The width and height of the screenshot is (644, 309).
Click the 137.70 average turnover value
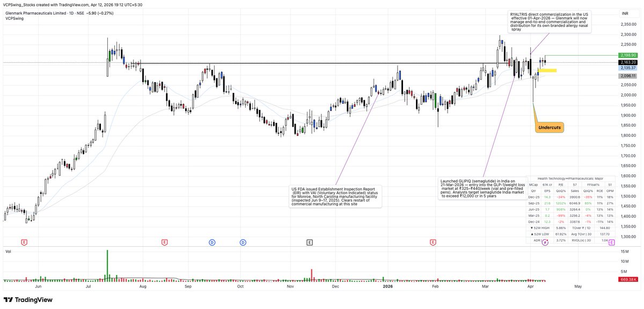click(x=605, y=234)
